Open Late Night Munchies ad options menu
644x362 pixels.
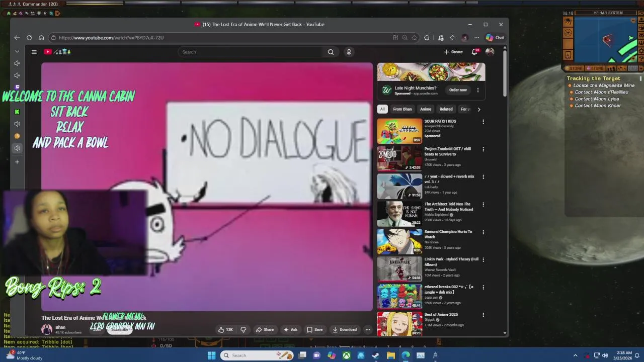(x=478, y=90)
